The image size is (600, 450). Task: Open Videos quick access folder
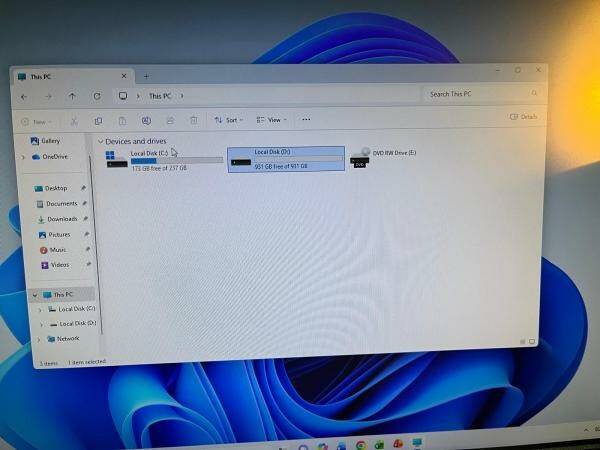55,265
